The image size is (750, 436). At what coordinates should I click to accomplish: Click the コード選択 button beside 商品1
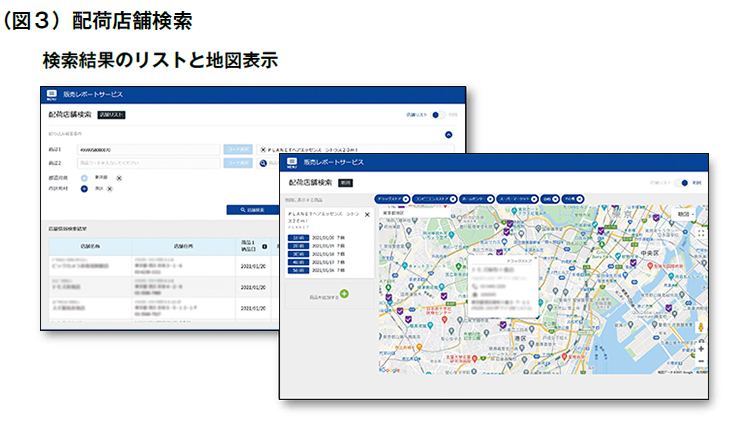click(x=238, y=150)
